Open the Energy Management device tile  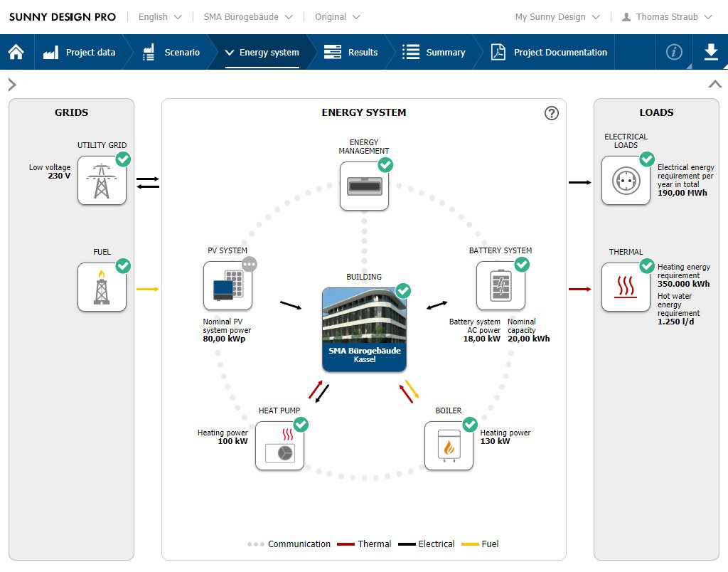pos(364,186)
